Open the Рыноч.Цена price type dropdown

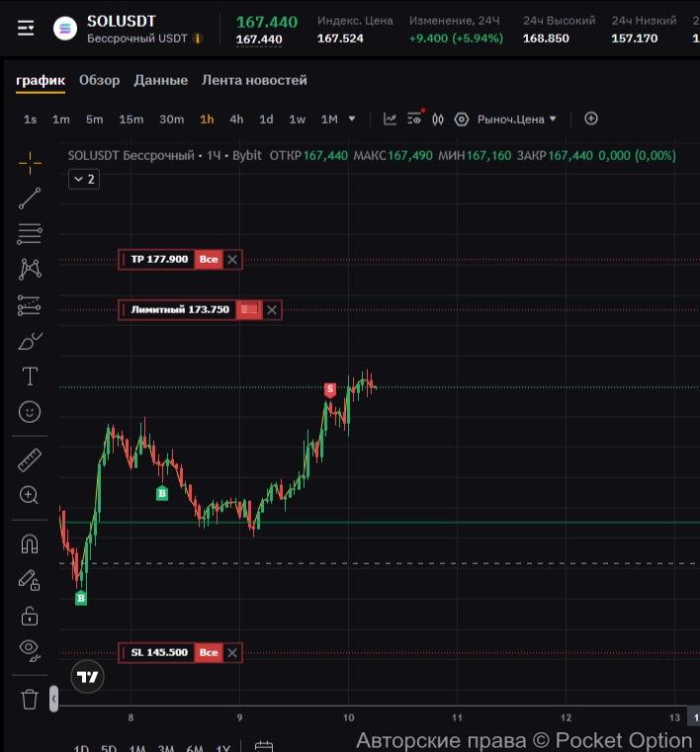pos(517,120)
